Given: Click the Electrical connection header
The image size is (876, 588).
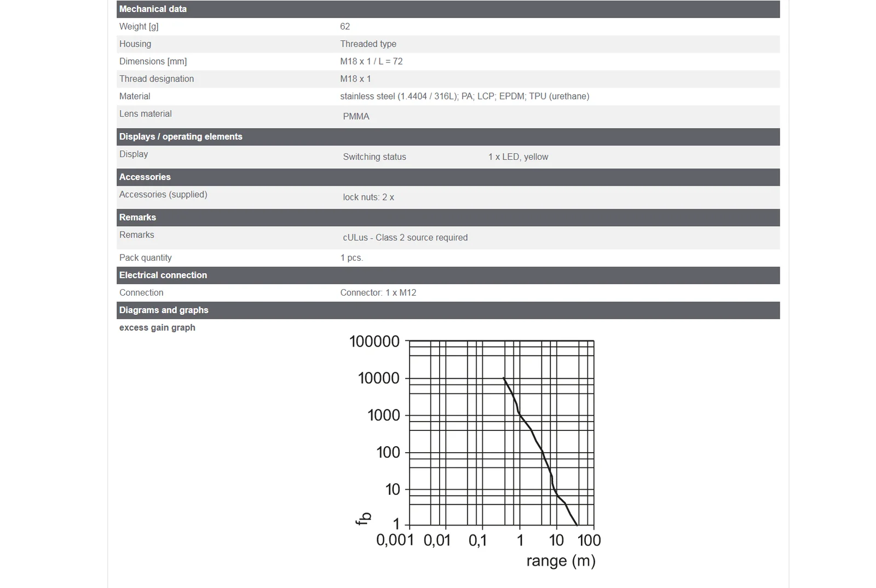Looking at the screenshot, I should click(x=448, y=275).
